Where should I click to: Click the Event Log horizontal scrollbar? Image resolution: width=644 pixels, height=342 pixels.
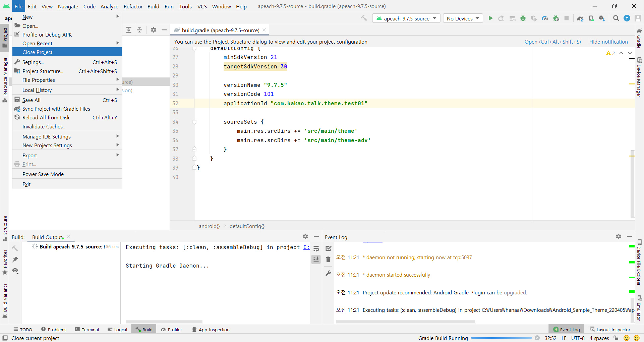coord(406,322)
